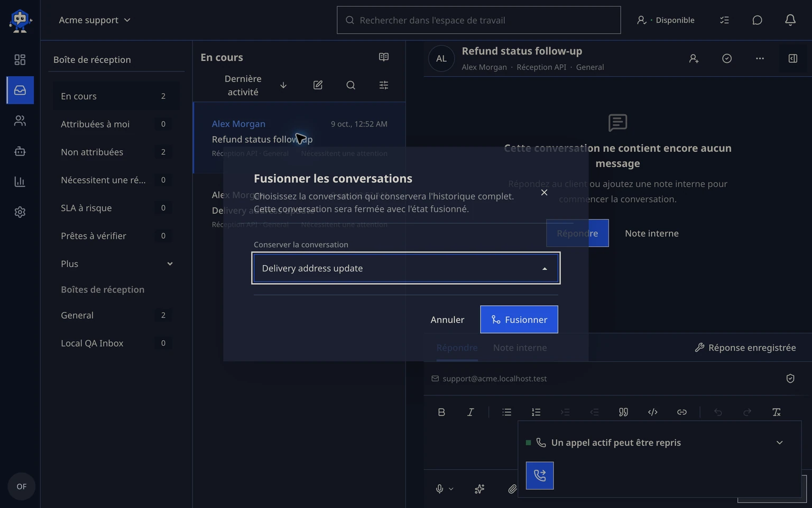Toggle bold formatting in editor
The height and width of the screenshot is (508, 812).
[441, 412]
